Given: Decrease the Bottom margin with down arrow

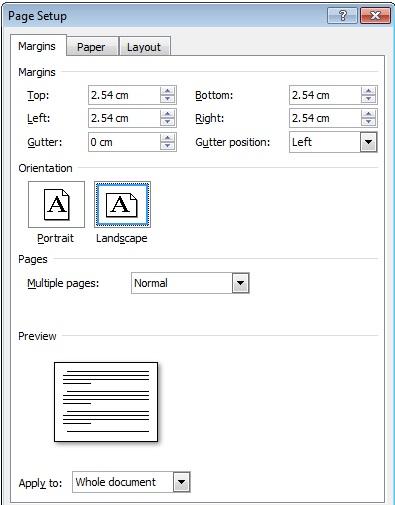Looking at the screenshot, I should coord(368,99).
